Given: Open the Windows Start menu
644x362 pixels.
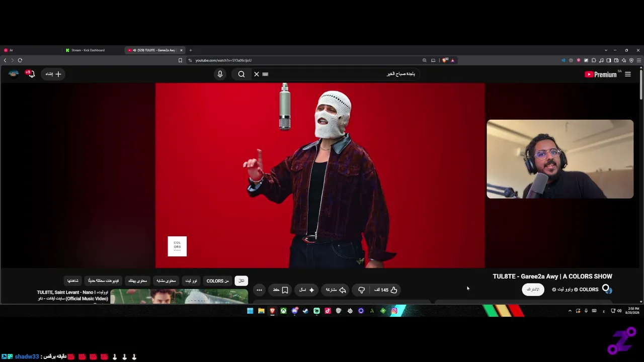Looking at the screenshot, I should coord(250,311).
